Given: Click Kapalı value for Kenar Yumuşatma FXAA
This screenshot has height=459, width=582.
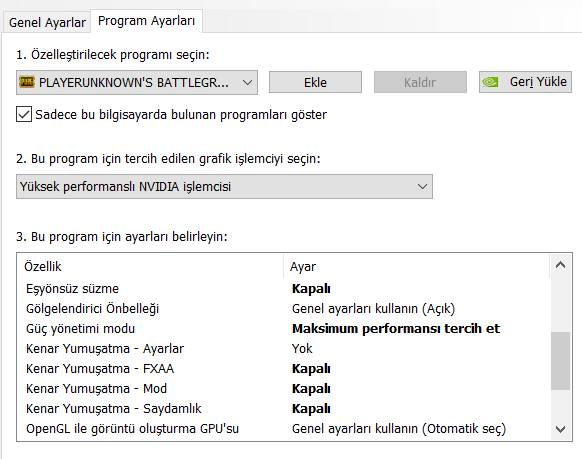Looking at the screenshot, I should tap(311, 369).
